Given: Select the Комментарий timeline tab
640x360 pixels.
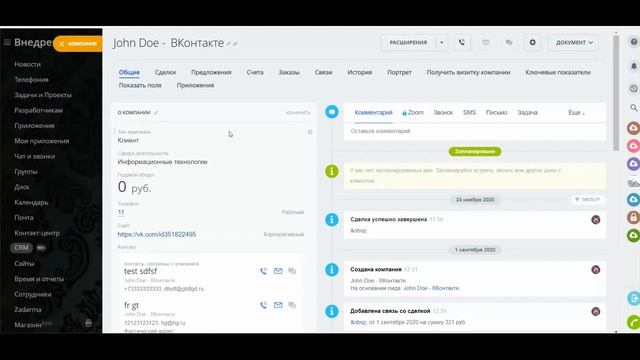Looking at the screenshot, I should (373, 113).
